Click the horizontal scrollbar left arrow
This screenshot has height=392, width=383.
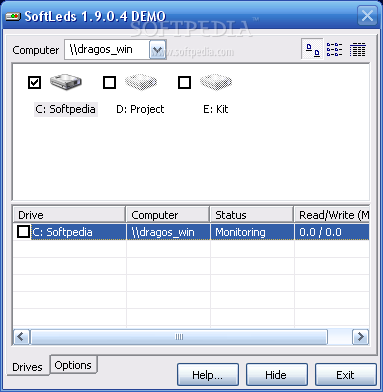click(21, 337)
